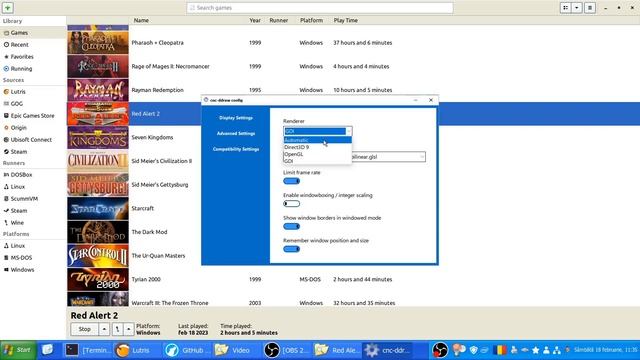Open the Start menu on taskbar
Image resolution: width=640 pixels, height=360 pixels.
tap(18, 350)
